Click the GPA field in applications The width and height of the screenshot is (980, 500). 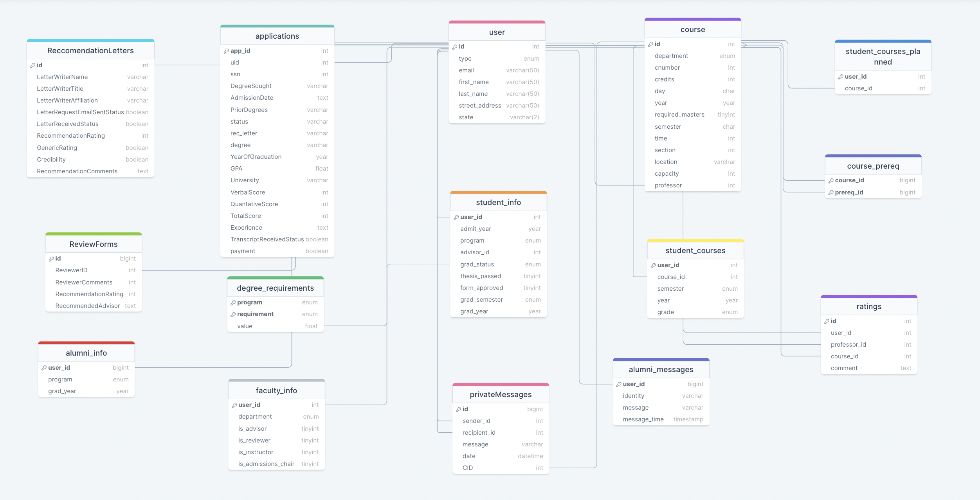(277, 169)
